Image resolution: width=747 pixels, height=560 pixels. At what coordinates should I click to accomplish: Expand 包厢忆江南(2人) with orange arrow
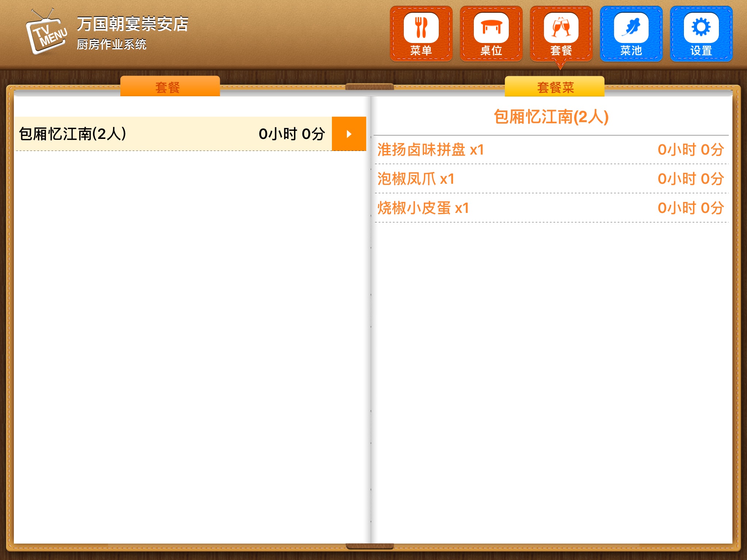349,134
